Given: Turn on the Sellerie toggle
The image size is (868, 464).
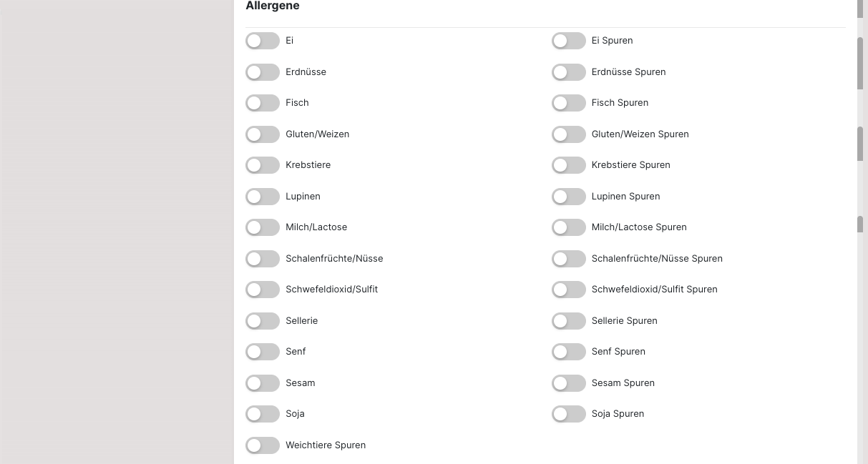Looking at the screenshot, I should tap(263, 321).
